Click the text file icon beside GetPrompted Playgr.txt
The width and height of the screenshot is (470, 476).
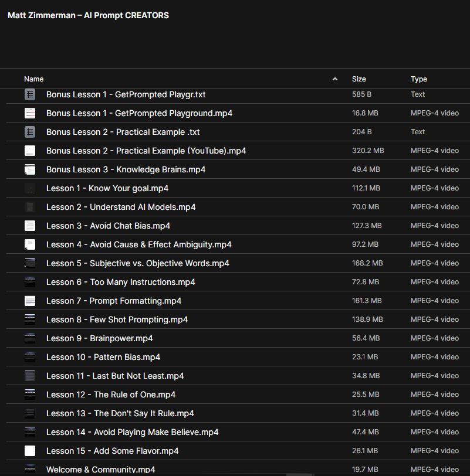coord(30,94)
